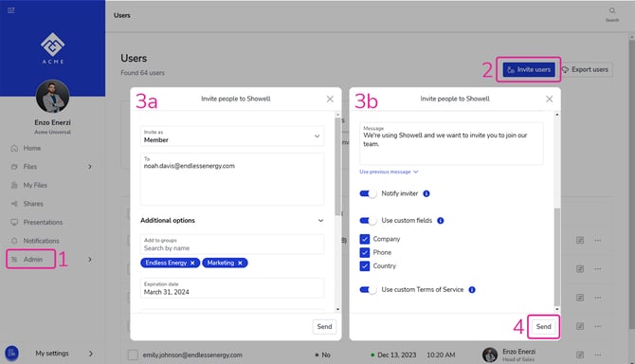Open details icon for emily.johnson row
The width and height of the screenshot is (635, 364).
tap(580, 355)
